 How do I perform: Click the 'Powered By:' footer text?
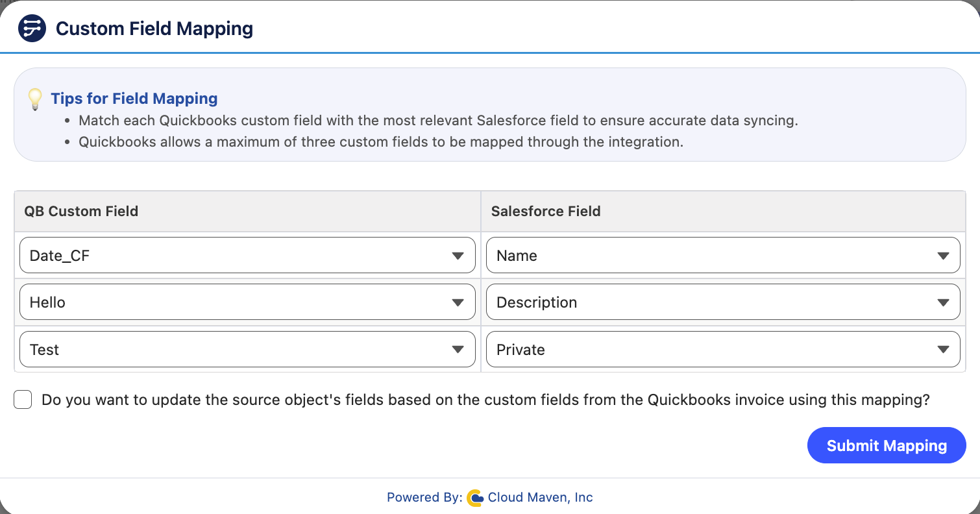point(424,498)
